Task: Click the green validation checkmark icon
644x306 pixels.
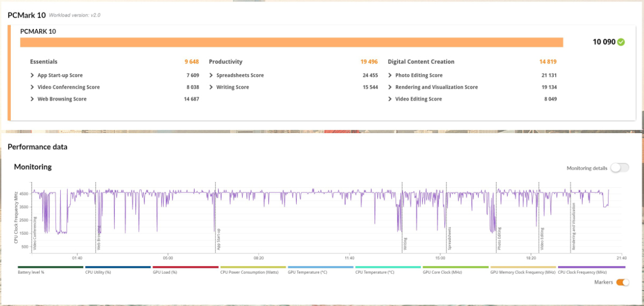Action: [621, 42]
